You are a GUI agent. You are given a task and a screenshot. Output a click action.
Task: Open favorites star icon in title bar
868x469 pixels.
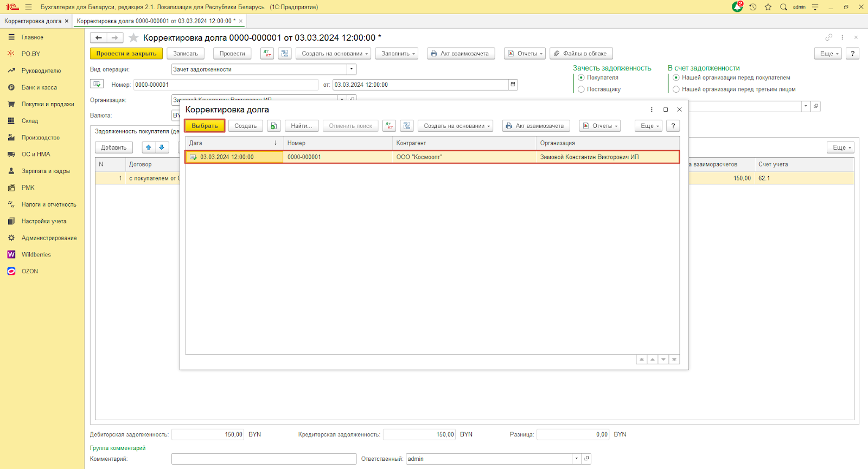(x=768, y=7)
